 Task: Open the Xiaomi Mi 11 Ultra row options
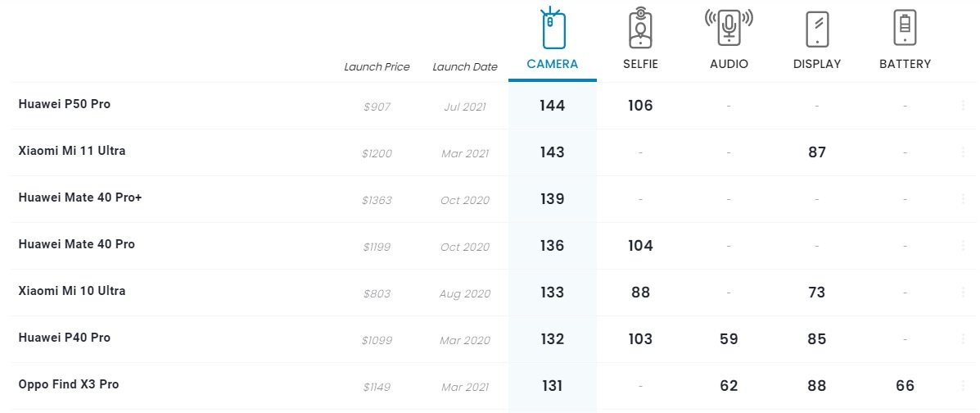tap(963, 152)
